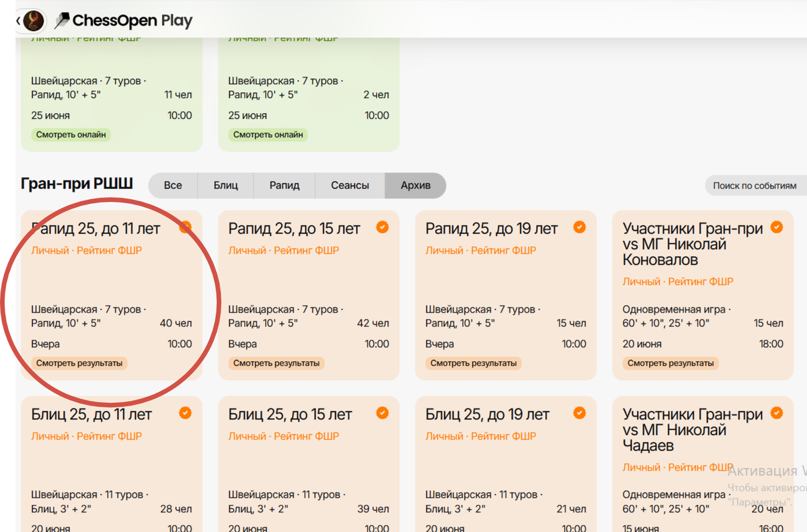
Task: Click the Гран-при РШШ section heading
Action: [x=77, y=184]
